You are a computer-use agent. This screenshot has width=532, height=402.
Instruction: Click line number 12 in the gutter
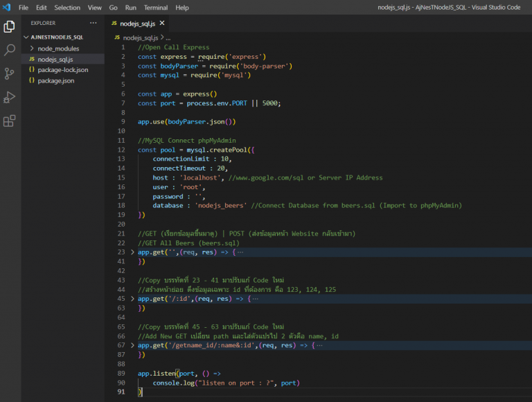coord(122,150)
